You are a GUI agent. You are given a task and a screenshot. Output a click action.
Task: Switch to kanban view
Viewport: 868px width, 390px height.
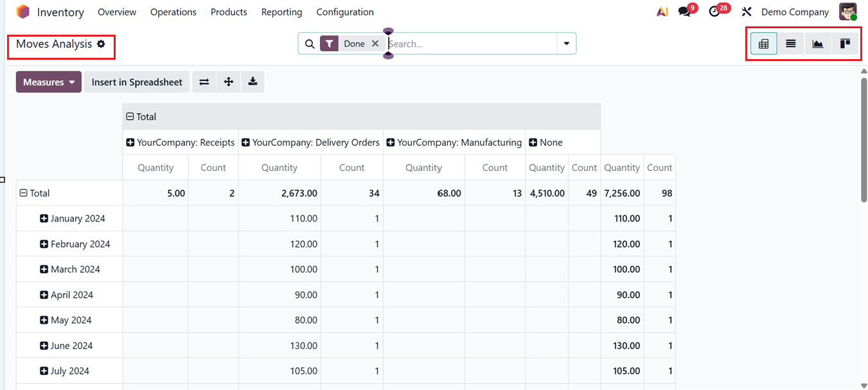pos(844,43)
